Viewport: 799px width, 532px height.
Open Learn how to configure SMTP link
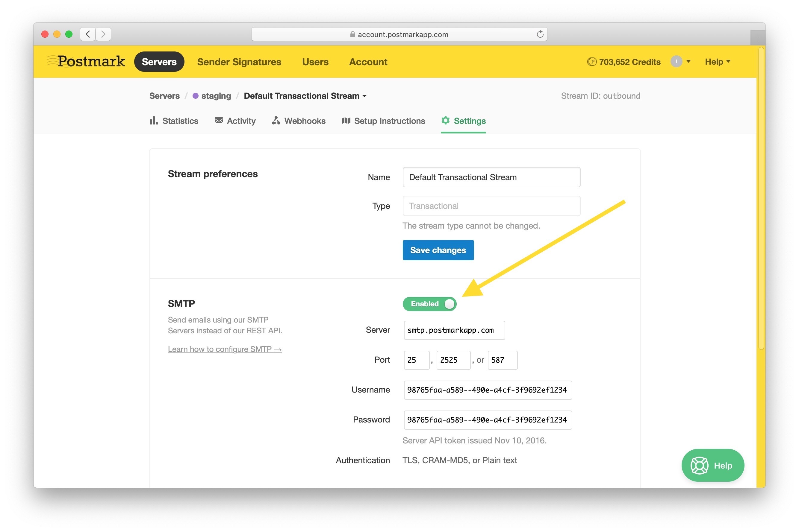tap(224, 349)
